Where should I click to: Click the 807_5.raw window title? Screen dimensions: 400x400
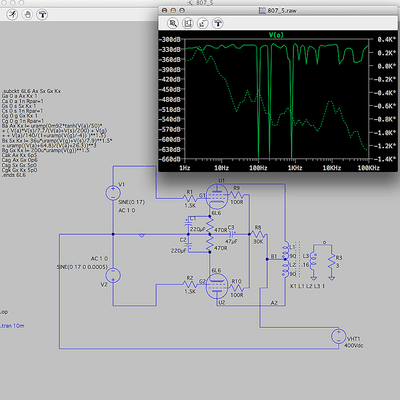click(282, 11)
